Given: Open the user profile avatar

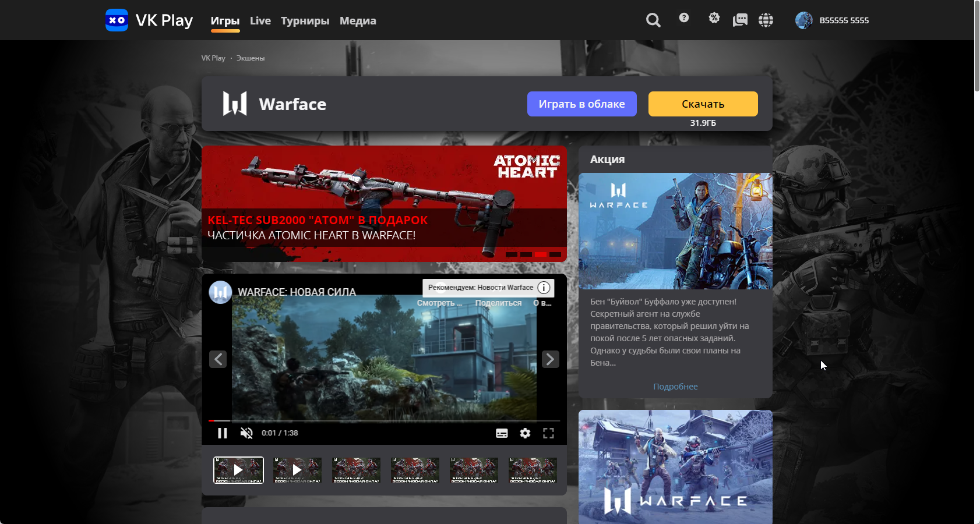Looking at the screenshot, I should click(804, 20).
